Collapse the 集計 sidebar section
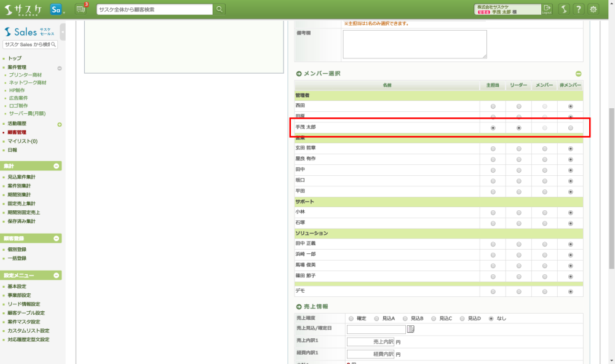615x364 pixels. (57, 166)
